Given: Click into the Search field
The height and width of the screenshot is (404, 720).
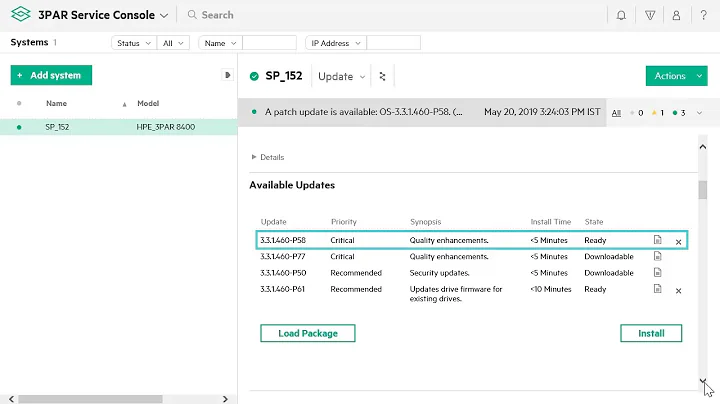Looking at the screenshot, I should click(x=217, y=15).
